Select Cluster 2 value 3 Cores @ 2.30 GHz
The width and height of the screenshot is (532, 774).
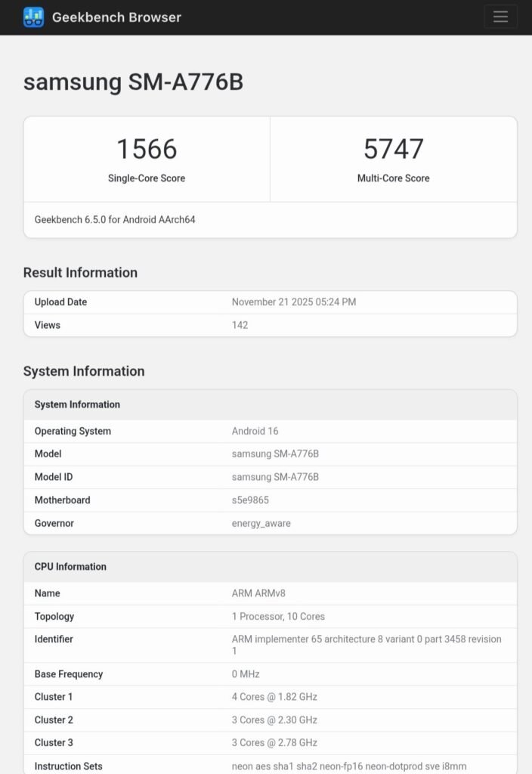(x=274, y=720)
